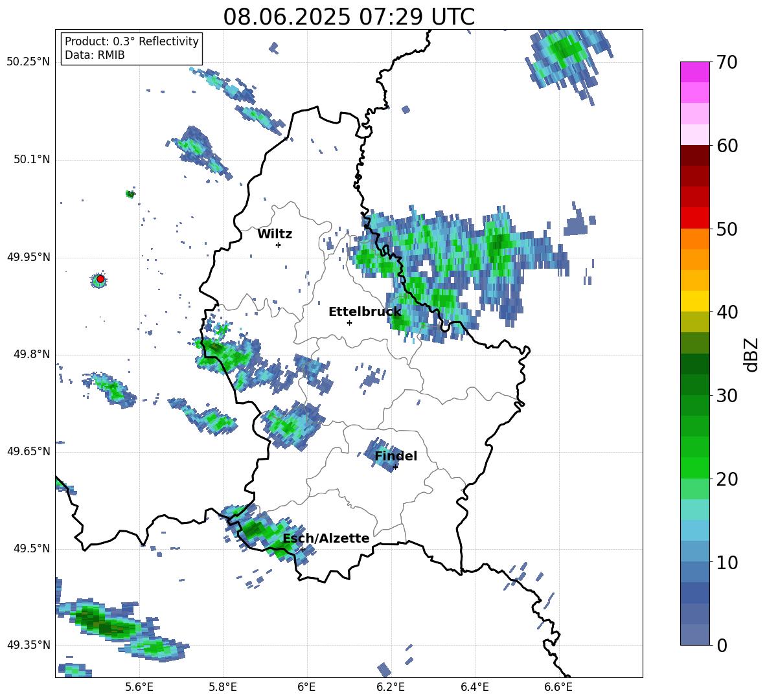Image resolution: width=767 pixels, height=700 pixels.
Task: Click the small green echo near 50.05°N west
Action: click(x=130, y=194)
